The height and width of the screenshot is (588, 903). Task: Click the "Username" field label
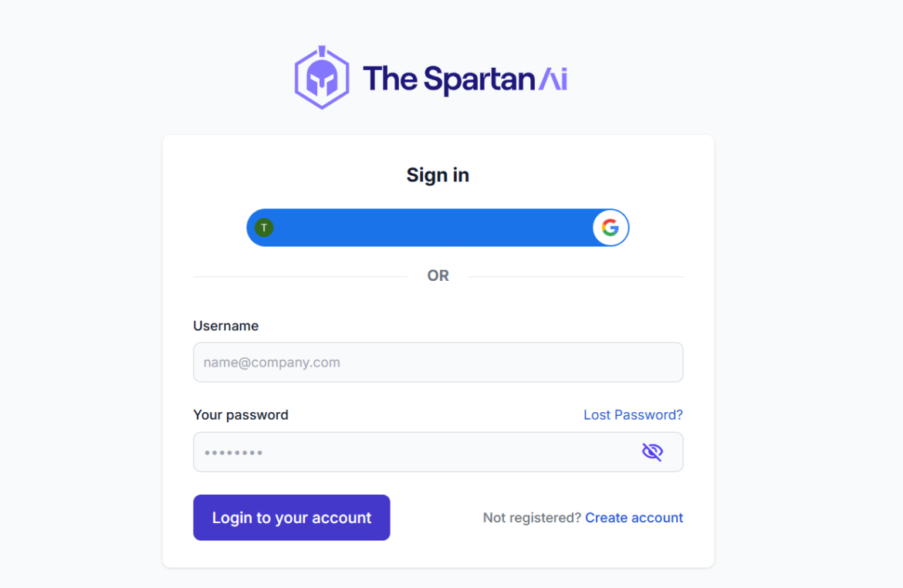pyautogui.click(x=225, y=326)
